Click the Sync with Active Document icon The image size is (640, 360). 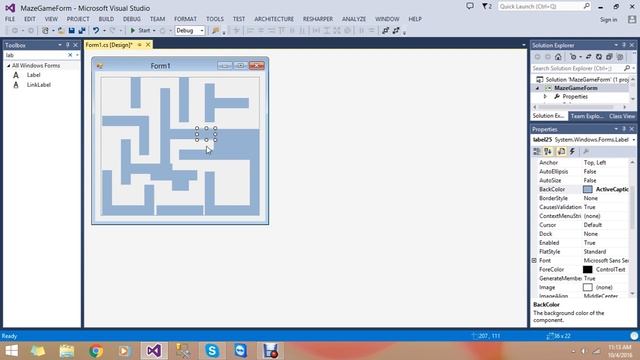589,57
